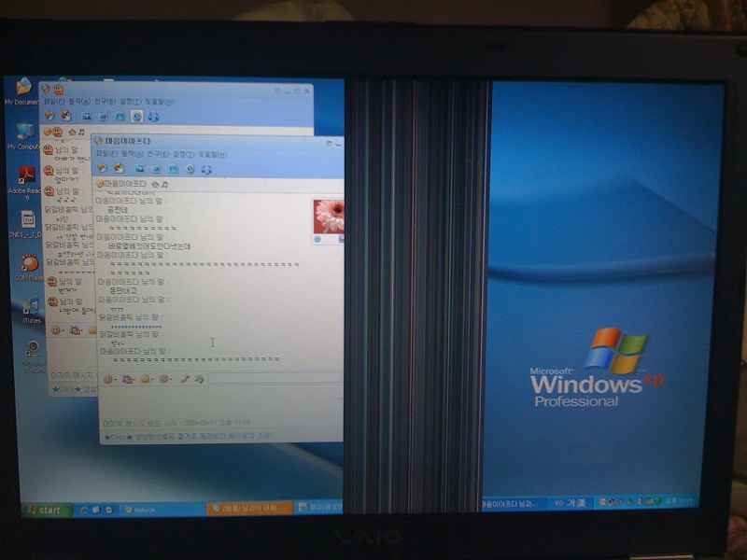Click the taskbar clock
Screen dimensions: 747x560
[x=679, y=500]
